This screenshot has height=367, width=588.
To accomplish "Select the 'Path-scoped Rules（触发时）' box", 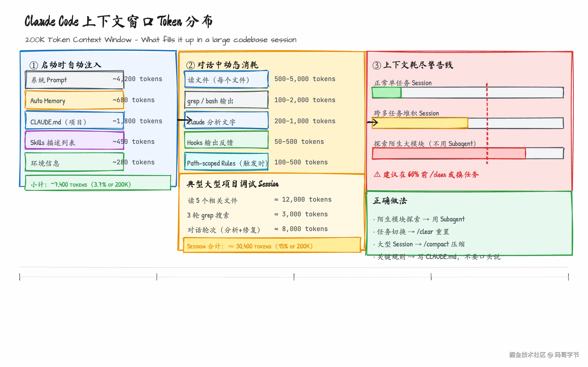I will pos(226,161).
